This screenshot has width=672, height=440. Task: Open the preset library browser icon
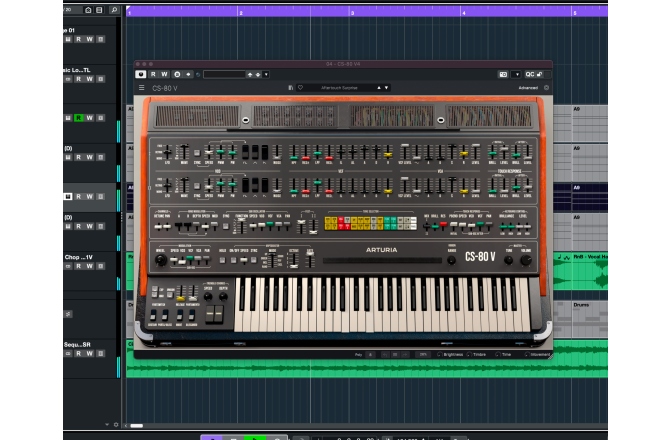pos(290,88)
